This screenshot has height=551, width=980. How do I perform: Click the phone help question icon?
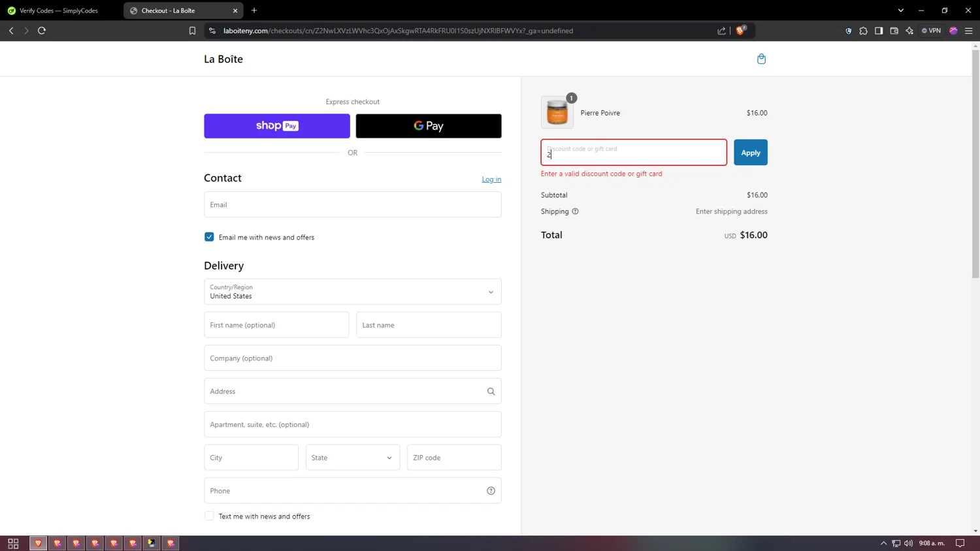tap(491, 491)
